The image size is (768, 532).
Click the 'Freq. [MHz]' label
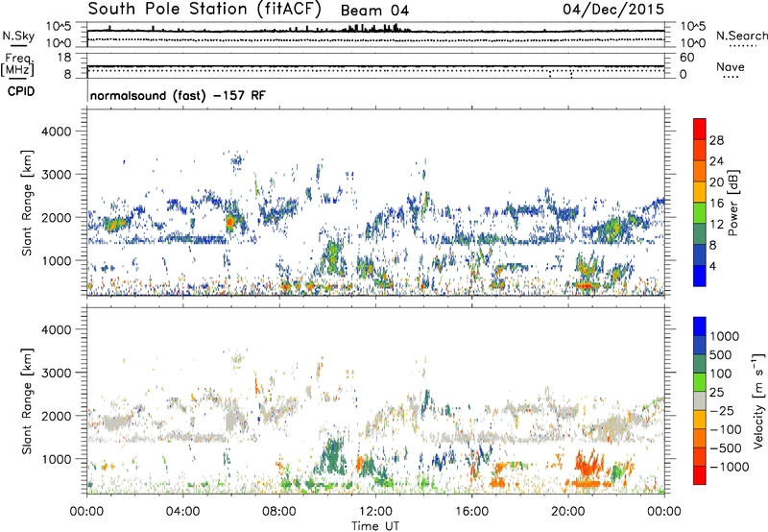coord(17,64)
